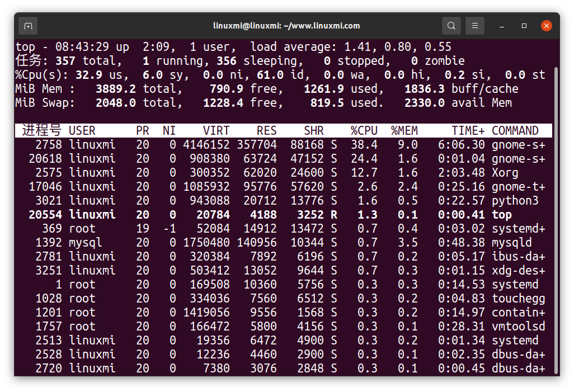Close the terminal with the red button
Screen dimensions: 574x392
[x=547, y=26]
